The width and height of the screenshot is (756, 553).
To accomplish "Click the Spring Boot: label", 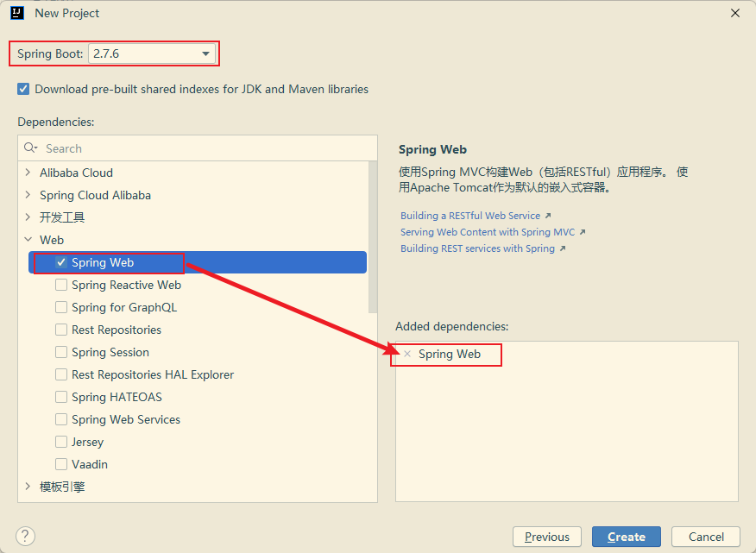I will (x=50, y=53).
